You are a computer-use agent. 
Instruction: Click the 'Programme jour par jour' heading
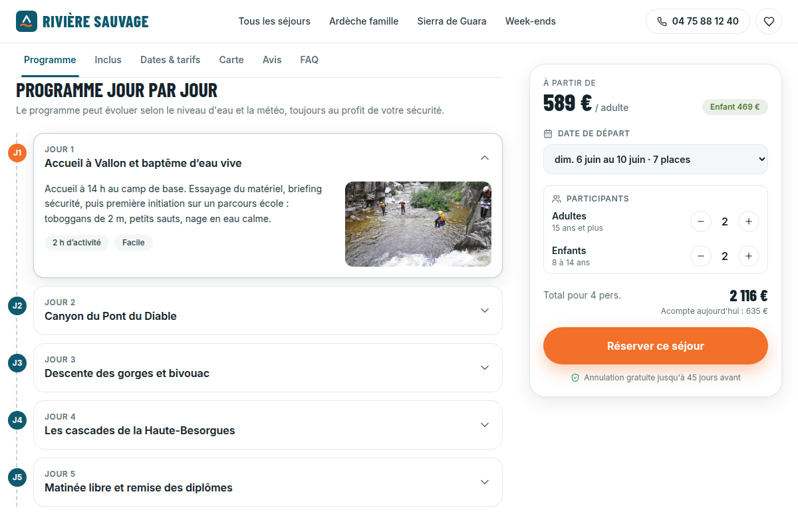pyautogui.click(x=117, y=90)
